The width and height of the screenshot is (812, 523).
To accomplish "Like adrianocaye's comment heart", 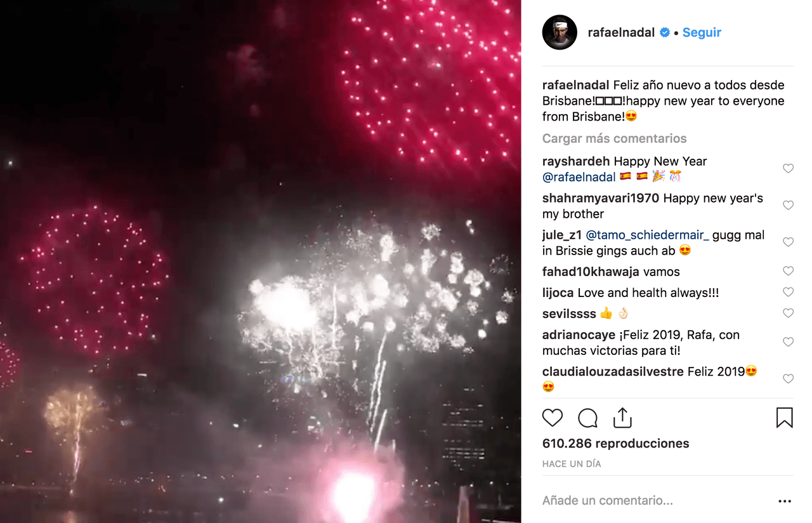I will pyautogui.click(x=788, y=343).
